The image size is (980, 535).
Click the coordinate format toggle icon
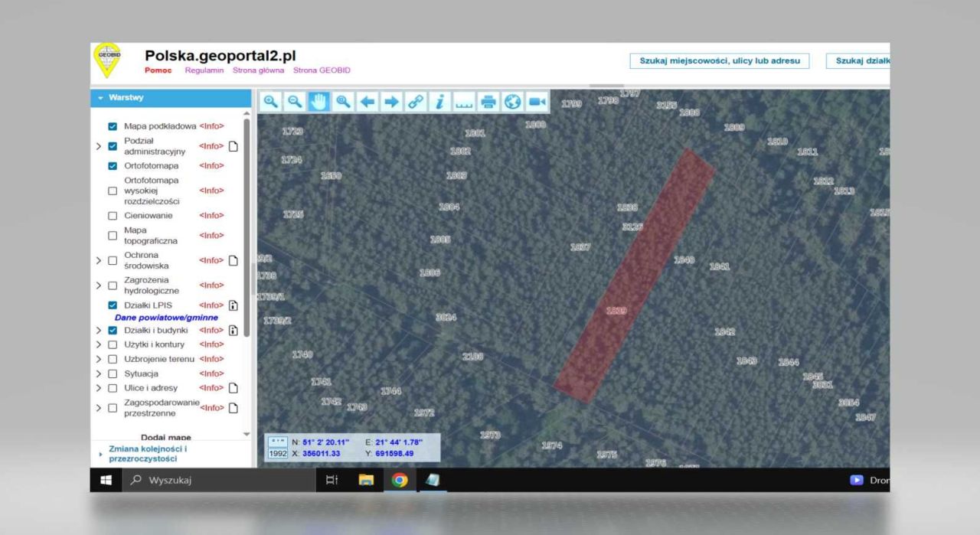[277, 442]
